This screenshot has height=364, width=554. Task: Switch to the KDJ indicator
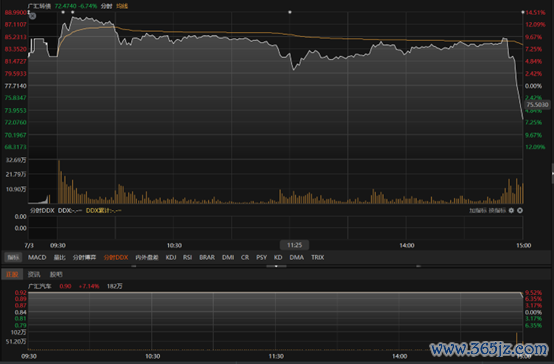[x=171, y=257]
